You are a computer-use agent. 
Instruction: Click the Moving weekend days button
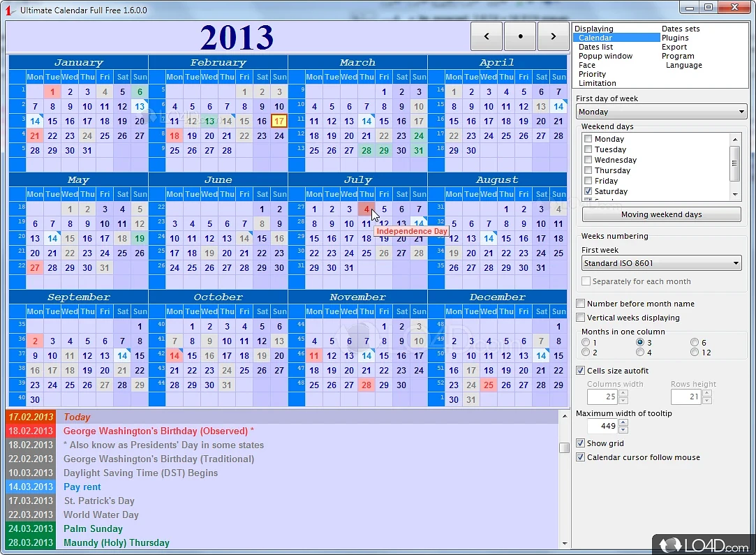662,214
